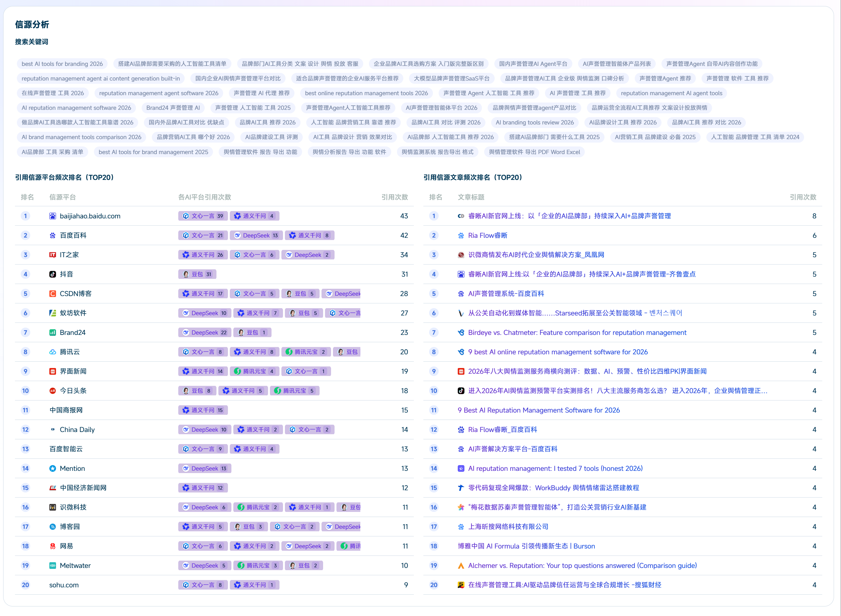Click the 抖音 logo icon

pyautogui.click(x=53, y=274)
